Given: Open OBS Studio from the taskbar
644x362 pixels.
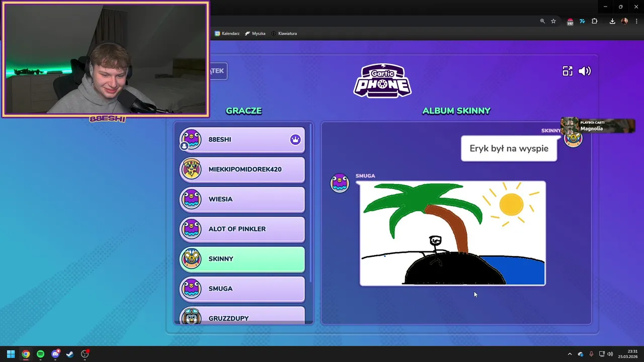Looking at the screenshot, I should click(x=85, y=354).
